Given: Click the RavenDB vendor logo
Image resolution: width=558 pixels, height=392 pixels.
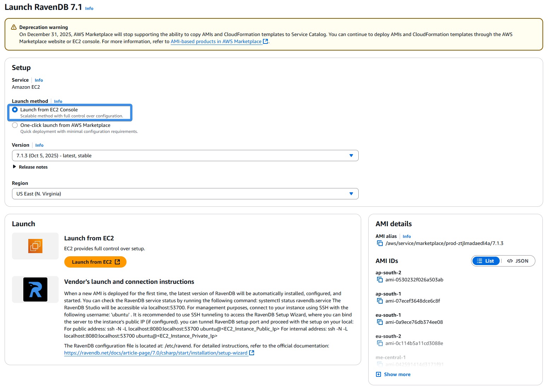Looking at the screenshot, I should [35, 289].
